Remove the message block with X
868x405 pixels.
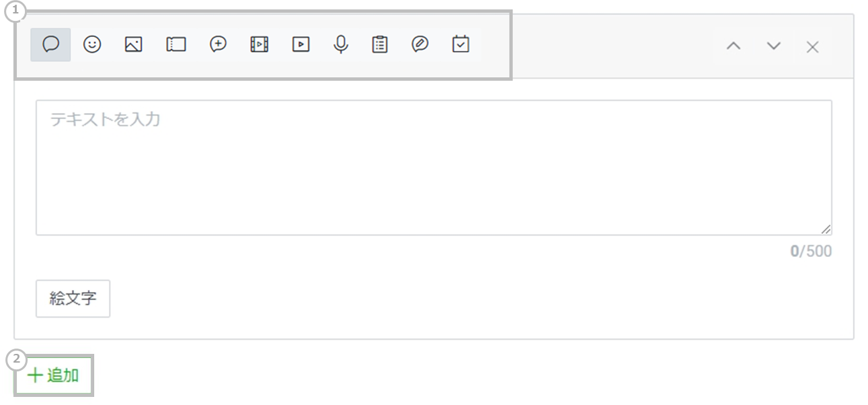point(813,46)
